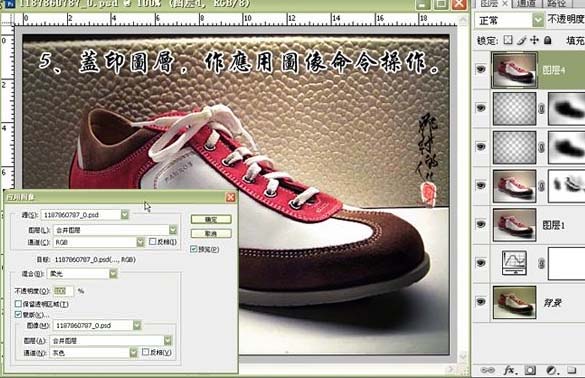Click the curves adjustment layer icon
The image size is (585, 378).
(x=514, y=263)
